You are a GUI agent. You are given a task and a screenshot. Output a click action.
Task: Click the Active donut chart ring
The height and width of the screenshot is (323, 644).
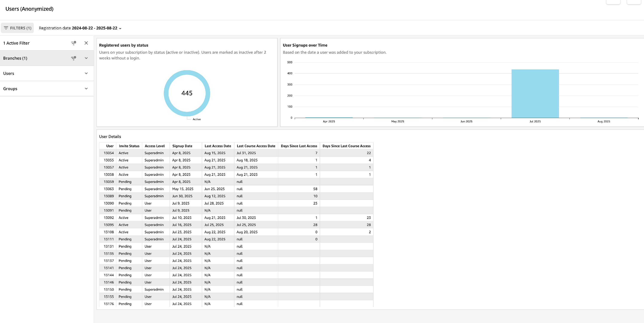pos(166,93)
